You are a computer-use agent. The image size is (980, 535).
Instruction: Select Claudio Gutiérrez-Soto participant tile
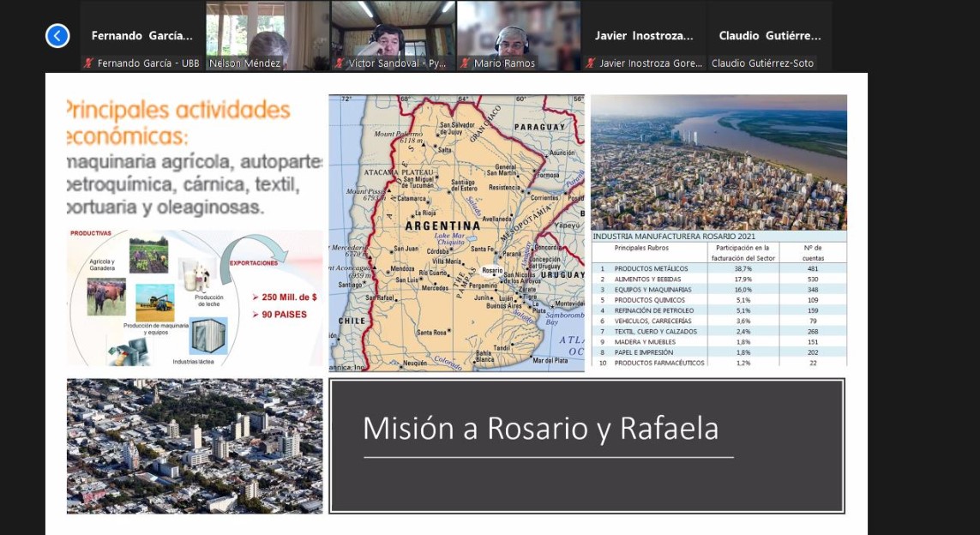(x=770, y=36)
